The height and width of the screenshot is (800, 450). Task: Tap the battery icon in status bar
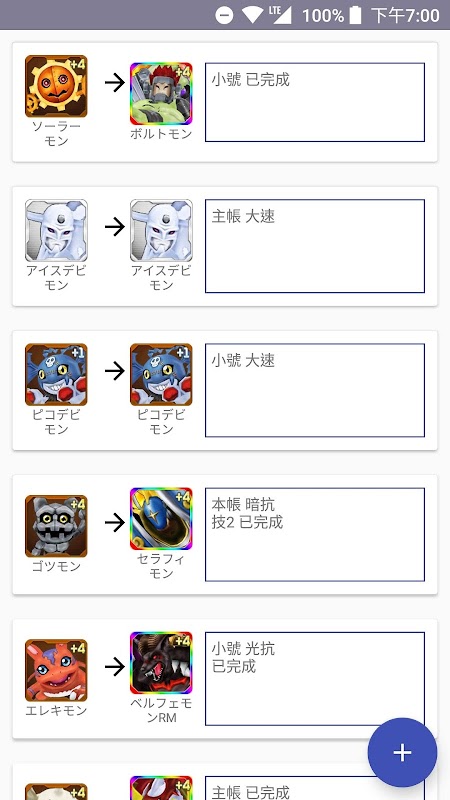(356, 15)
